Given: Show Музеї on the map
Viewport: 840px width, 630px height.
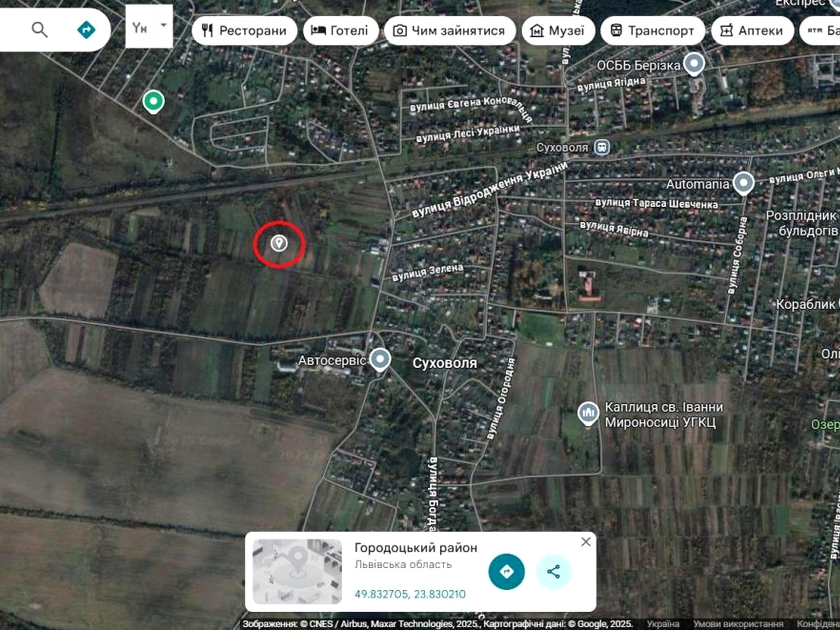Looking at the screenshot, I should (x=558, y=31).
